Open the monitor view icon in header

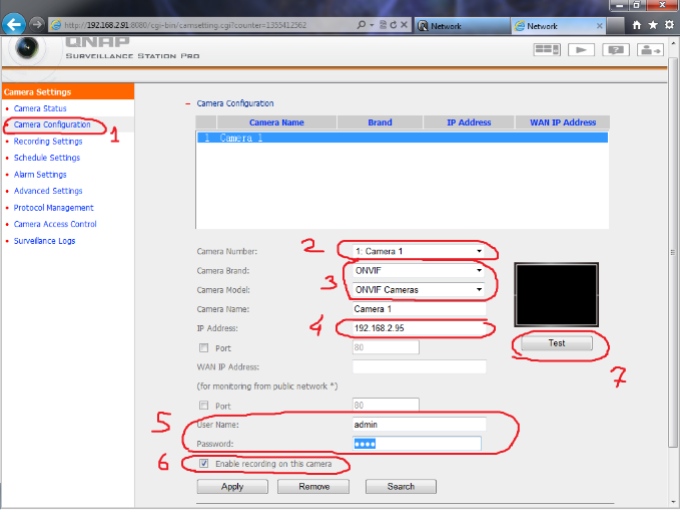coord(546,49)
